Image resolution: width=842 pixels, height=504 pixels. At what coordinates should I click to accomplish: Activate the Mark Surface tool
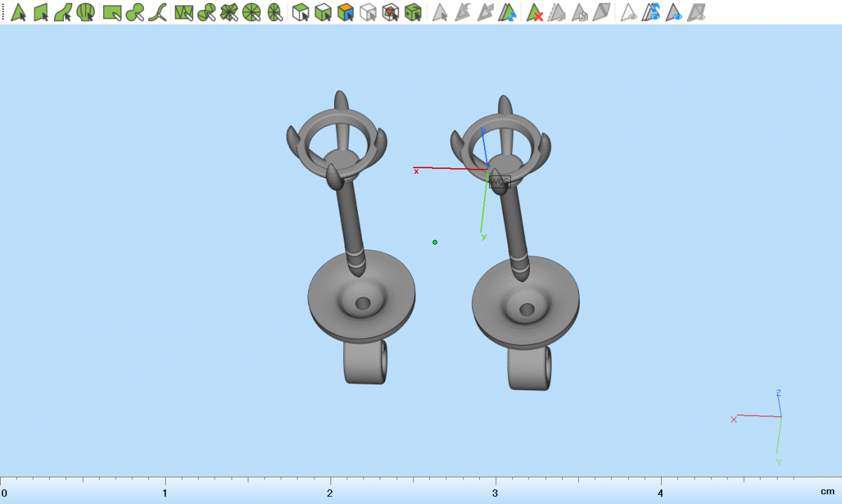tap(63, 12)
